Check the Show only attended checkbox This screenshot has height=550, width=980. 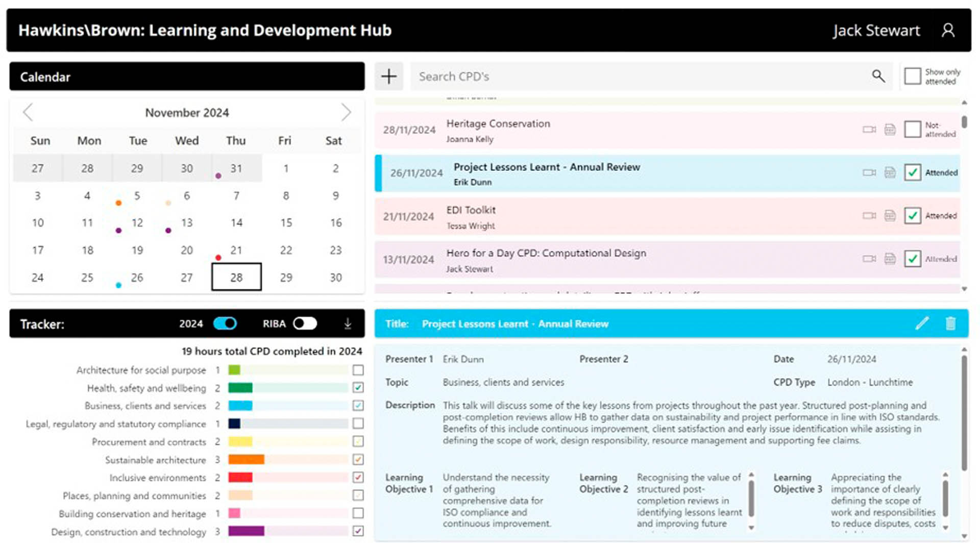tap(913, 77)
